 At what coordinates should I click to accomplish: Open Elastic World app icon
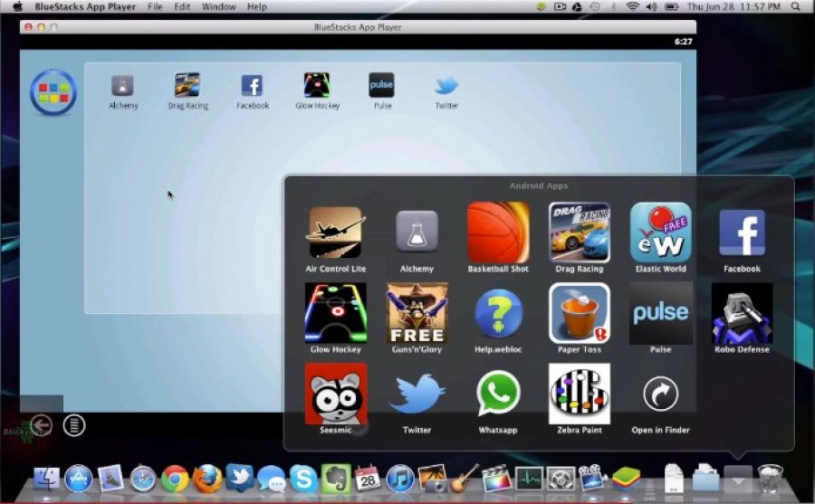point(661,233)
